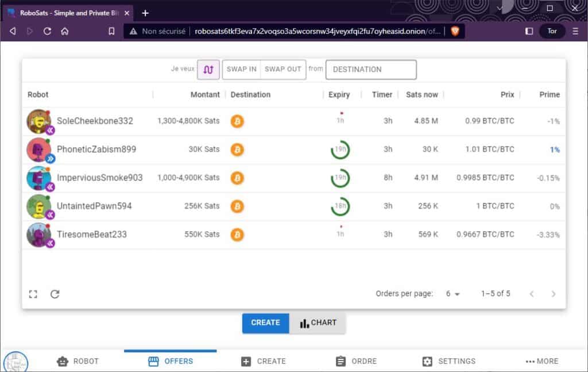Click the Bitcoin icon in UntaintedPawn594 row

(237, 206)
